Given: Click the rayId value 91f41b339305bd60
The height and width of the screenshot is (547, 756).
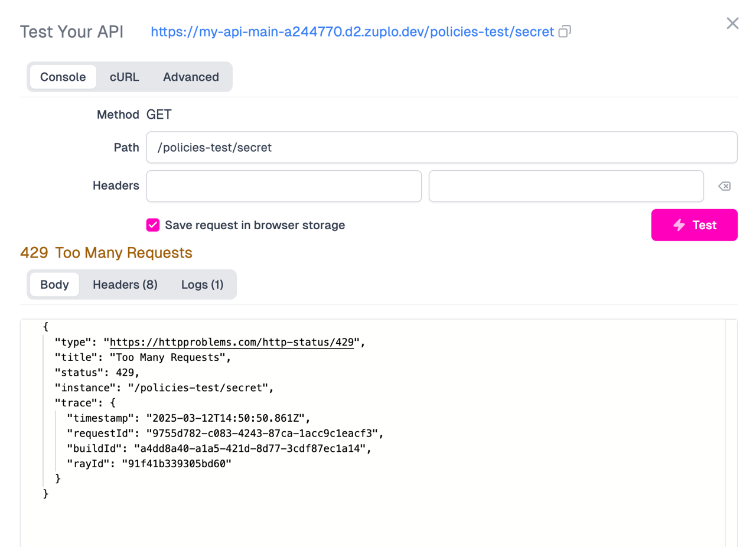Looking at the screenshot, I should tap(176, 464).
